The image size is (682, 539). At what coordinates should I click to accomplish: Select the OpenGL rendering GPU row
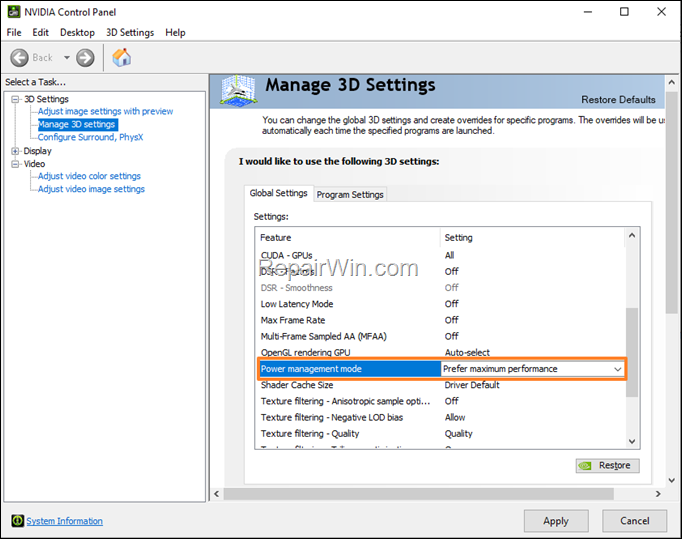tap(441, 352)
